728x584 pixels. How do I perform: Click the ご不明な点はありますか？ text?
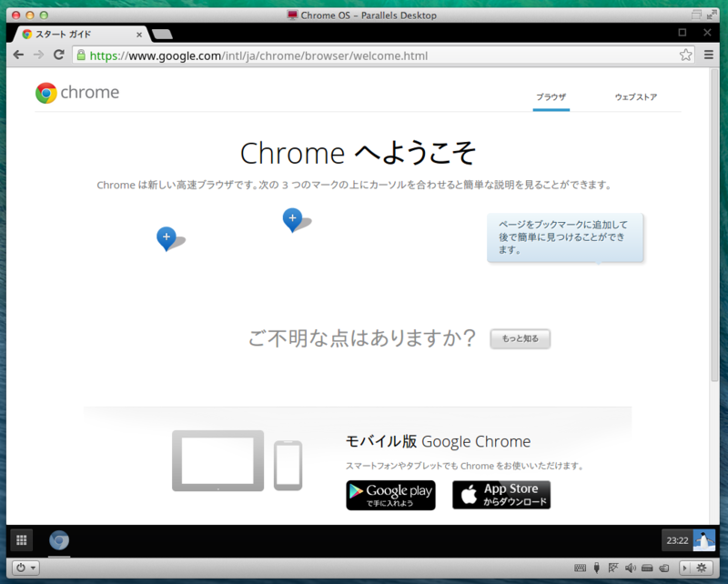[361, 338]
